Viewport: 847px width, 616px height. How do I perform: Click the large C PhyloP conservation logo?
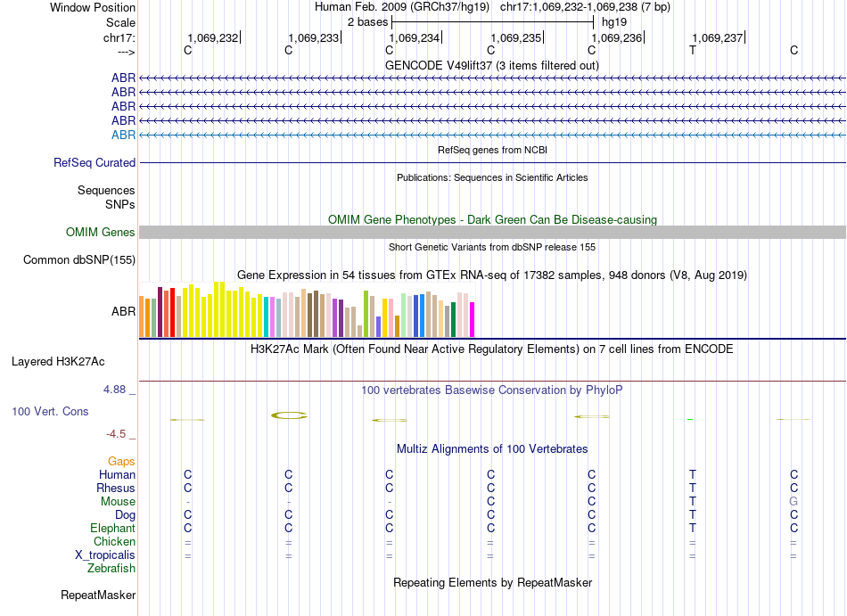tap(289, 415)
